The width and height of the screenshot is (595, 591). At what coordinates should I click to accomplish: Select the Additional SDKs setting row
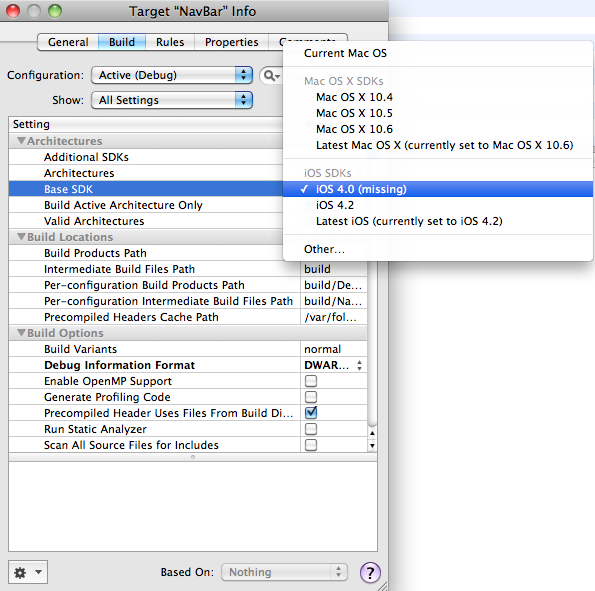[x=146, y=157]
